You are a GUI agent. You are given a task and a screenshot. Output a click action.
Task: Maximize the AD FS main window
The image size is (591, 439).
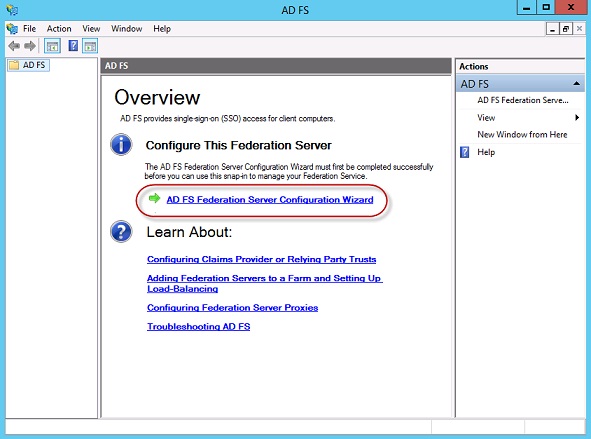pyautogui.click(x=546, y=8)
